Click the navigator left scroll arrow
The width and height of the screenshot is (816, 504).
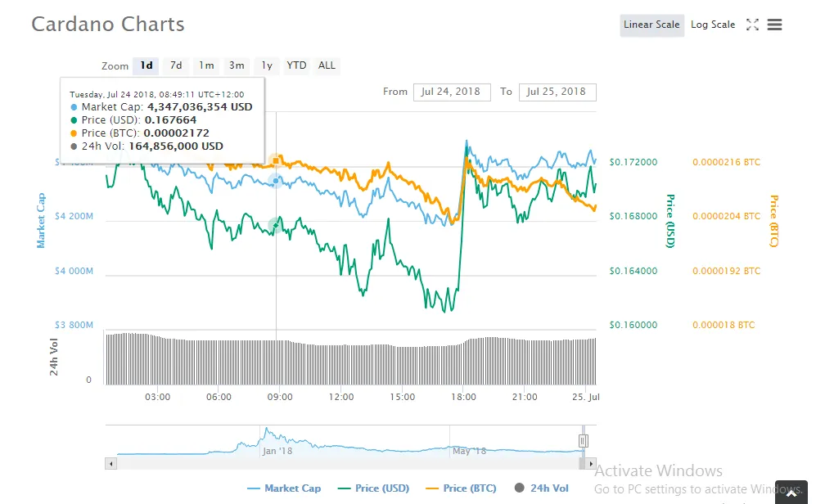[110, 463]
